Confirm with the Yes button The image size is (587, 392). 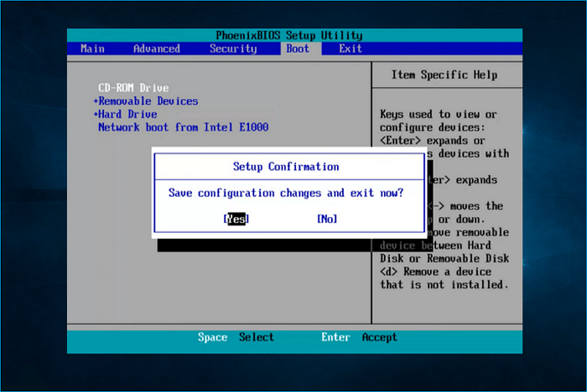click(236, 219)
